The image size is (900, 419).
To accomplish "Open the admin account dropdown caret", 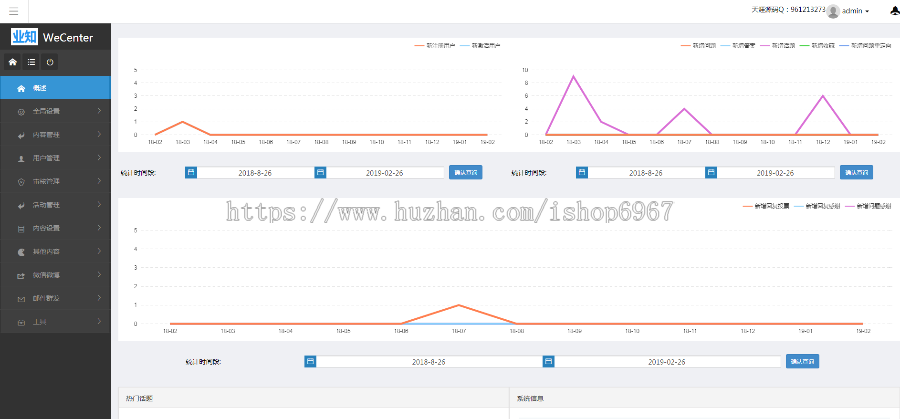I will pyautogui.click(x=867, y=11).
